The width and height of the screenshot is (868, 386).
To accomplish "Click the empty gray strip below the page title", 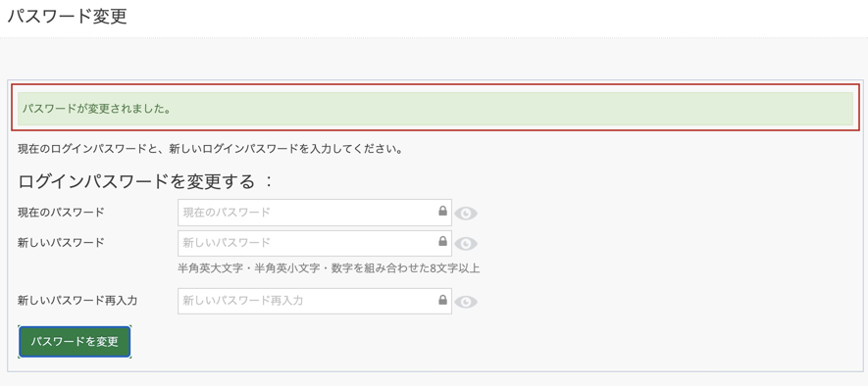I will [434, 58].
